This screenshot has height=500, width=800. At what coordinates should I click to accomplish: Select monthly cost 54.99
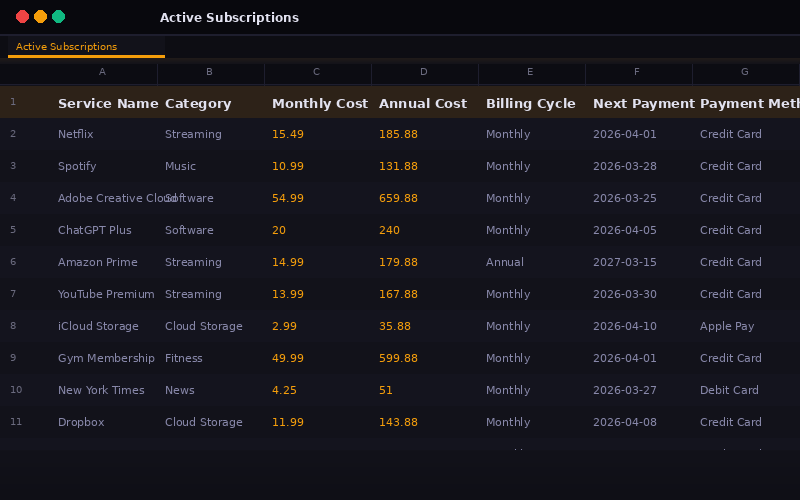318,198
